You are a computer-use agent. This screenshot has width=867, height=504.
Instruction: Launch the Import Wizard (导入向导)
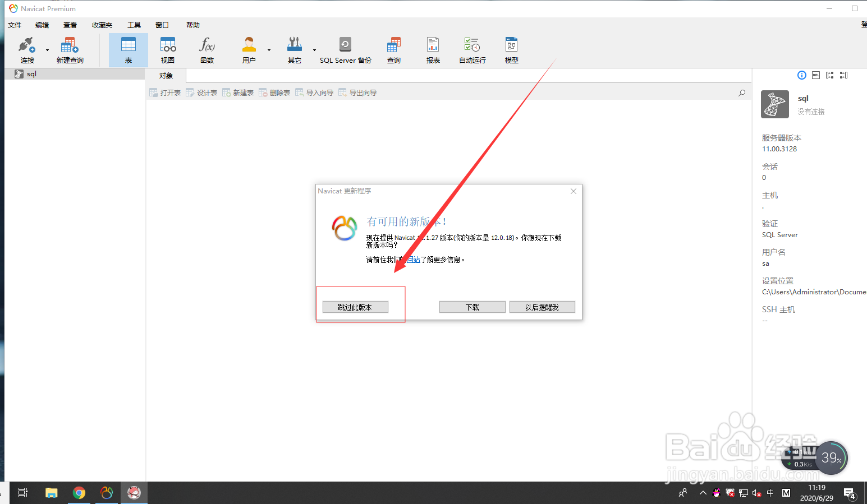coord(314,93)
